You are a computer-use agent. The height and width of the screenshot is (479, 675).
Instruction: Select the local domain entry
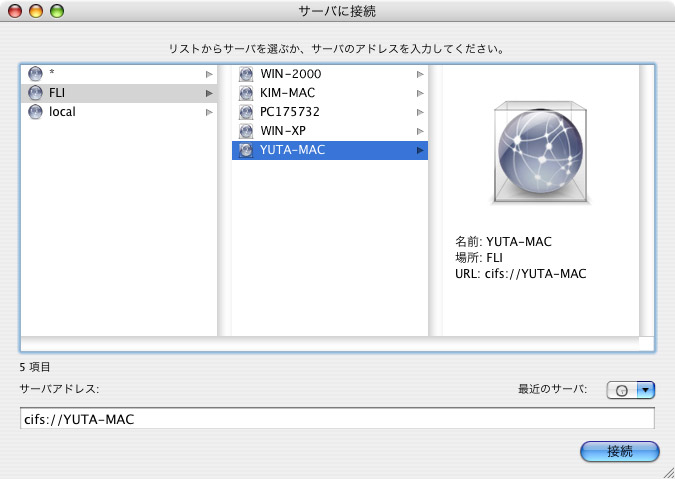(x=119, y=112)
